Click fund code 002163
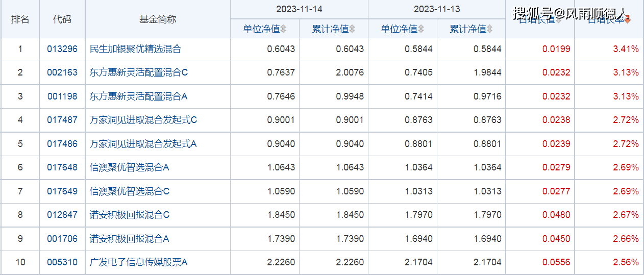The image size is (644, 275). coord(62,72)
